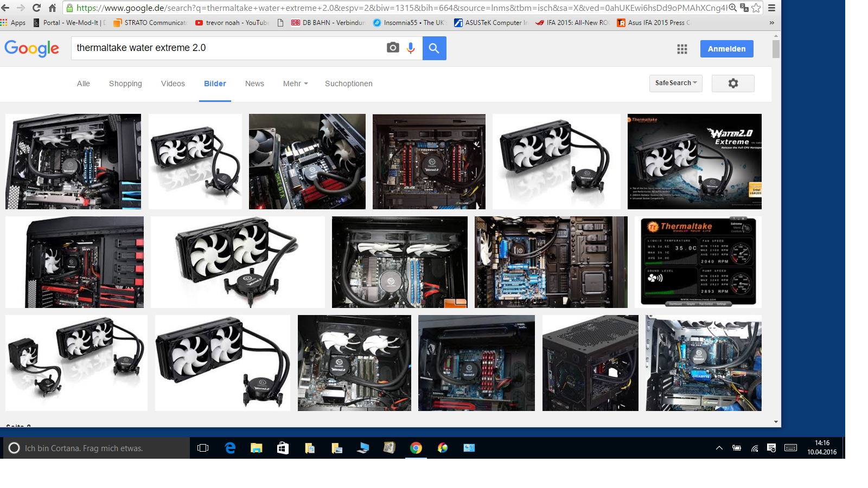Open Suchoptionen search tools
Image resolution: width=868 pixels, height=488 pixels.
(348, 84)
